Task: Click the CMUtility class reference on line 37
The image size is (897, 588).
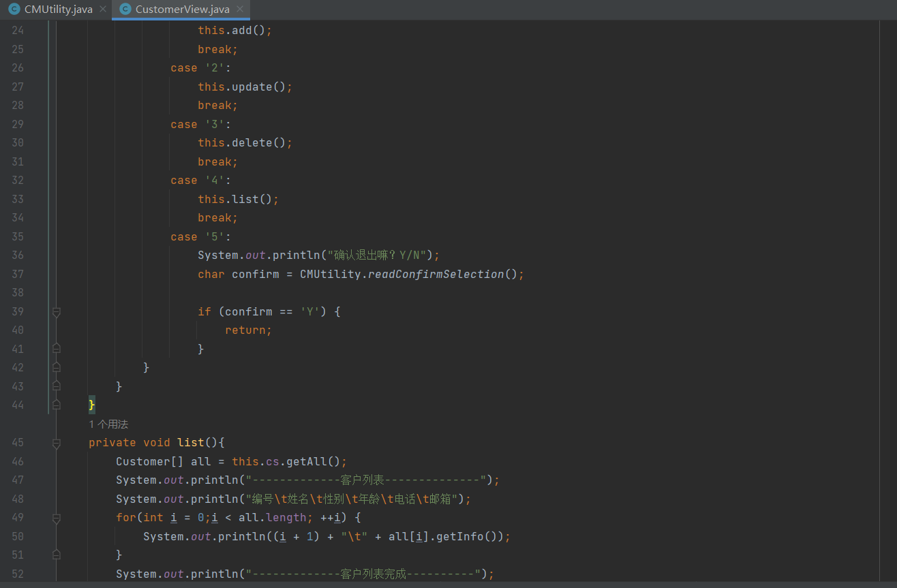Action: [x=331, y=274]
